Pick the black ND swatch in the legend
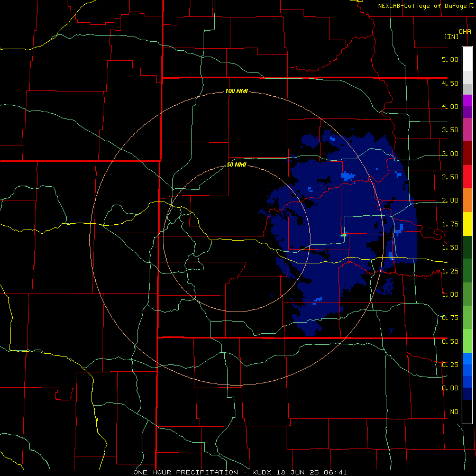Viewport: 476px width, 476px height. tap(467, 411)
